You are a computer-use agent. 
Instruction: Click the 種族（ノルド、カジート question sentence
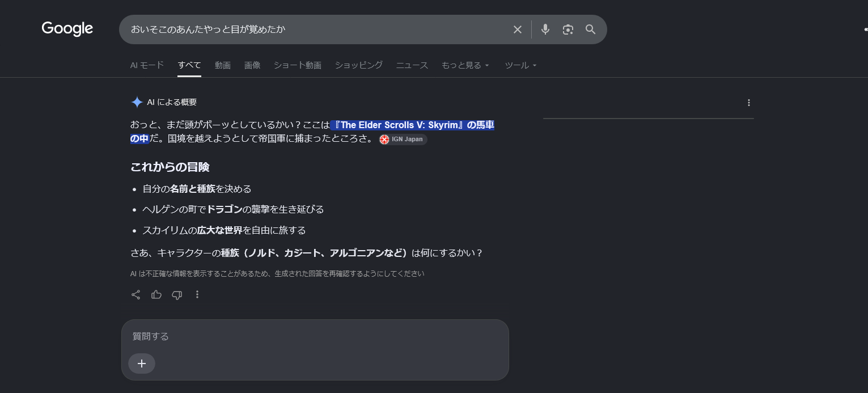tap(307, 253)
